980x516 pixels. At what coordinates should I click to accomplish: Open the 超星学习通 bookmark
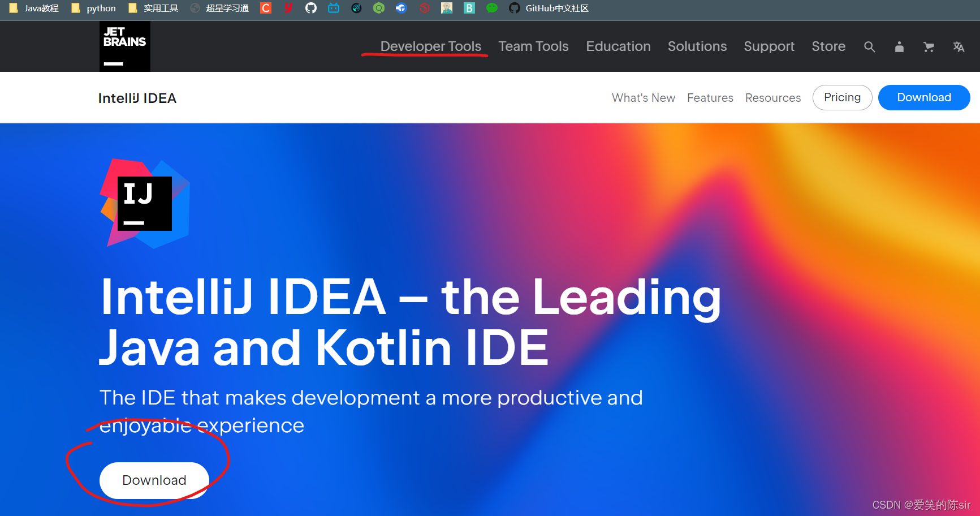[x=219, y=8]
